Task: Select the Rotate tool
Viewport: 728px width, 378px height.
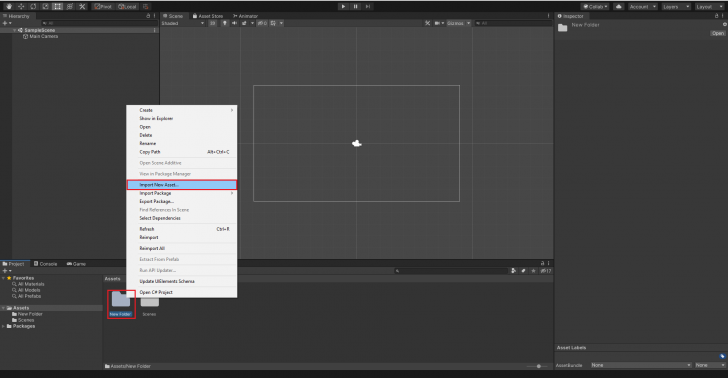Action: coord(33,7)
